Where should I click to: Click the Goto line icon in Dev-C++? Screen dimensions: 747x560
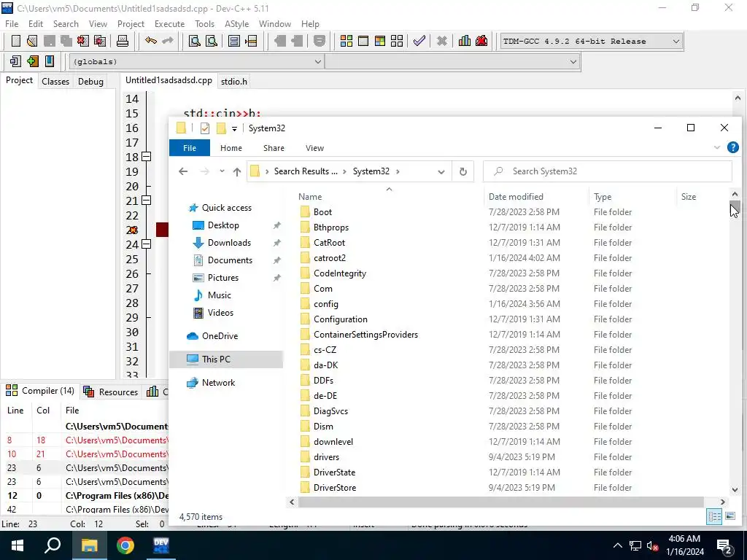coord(251,41)
